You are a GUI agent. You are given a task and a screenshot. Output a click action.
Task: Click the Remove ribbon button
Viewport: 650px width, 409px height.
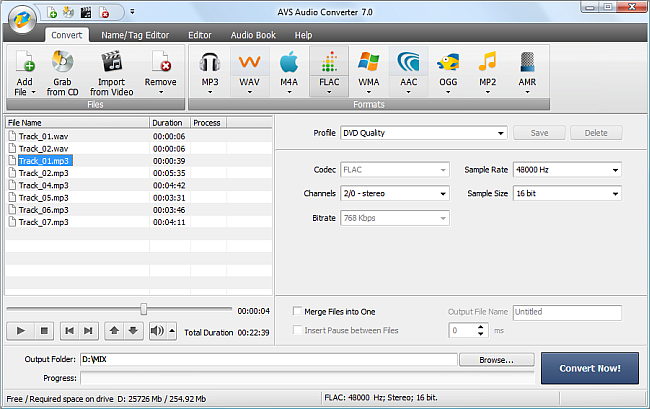click(x=161, y=73)
